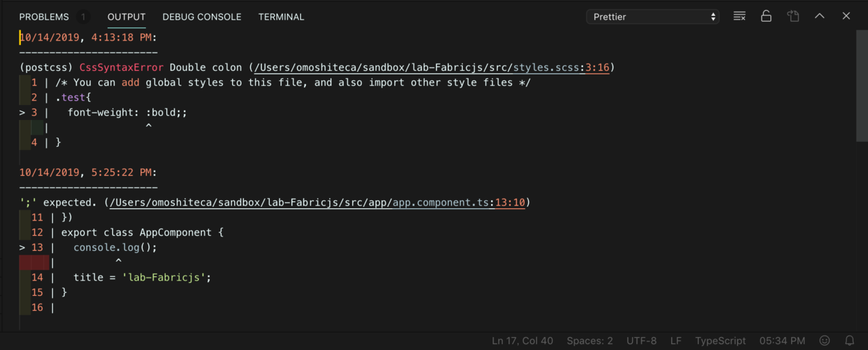Image resolution: width=868 pixels, height=350 pixels.
Task: Click the output panel vertical scrollbar
Action: [x=862, y=87]
